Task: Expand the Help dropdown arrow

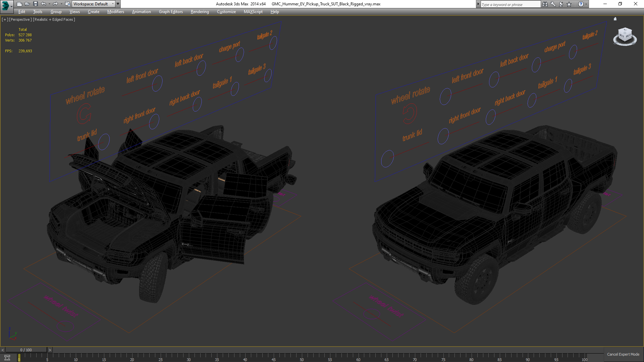Action: tap(586, 4)
